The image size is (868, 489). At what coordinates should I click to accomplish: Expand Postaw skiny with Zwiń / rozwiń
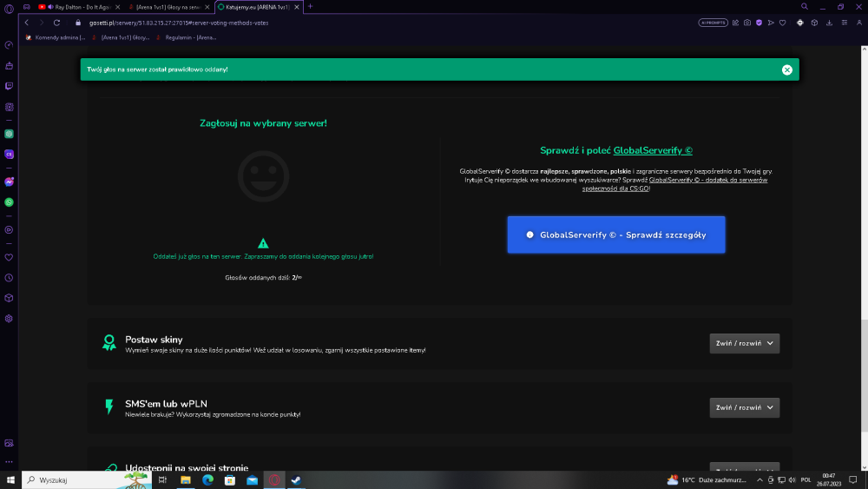745,343
